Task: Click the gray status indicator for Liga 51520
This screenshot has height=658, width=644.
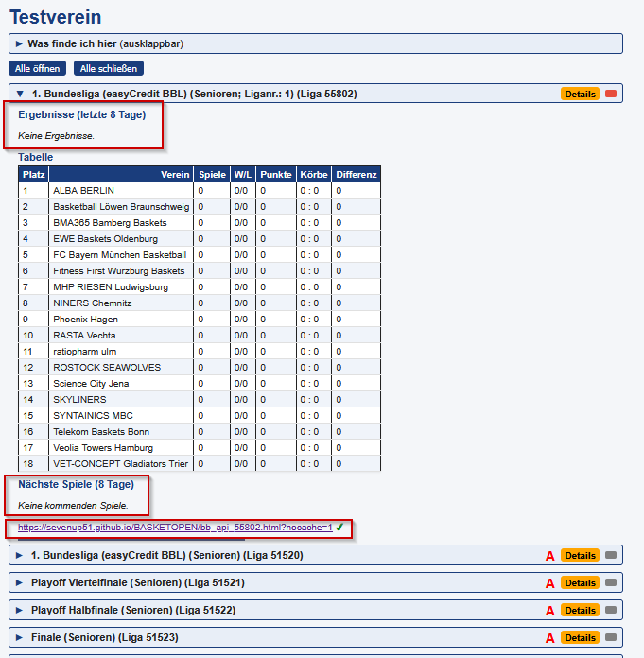Action: 611,555
